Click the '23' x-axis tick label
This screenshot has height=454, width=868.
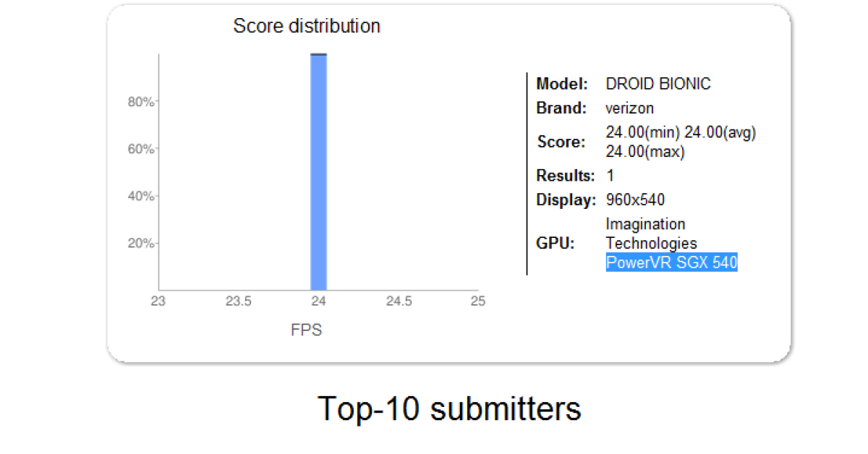[158, 301]
